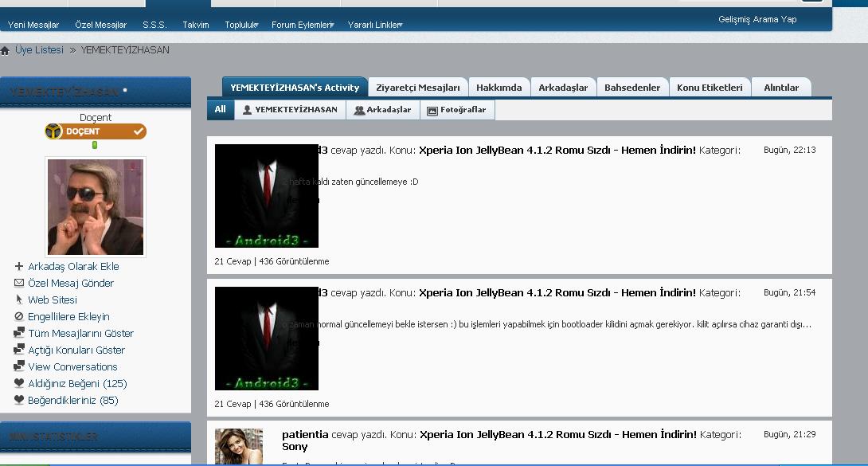Click the 'Bugün, 22:13' timestamp
The image size is (868, 466).
click(x=789, y=150)
